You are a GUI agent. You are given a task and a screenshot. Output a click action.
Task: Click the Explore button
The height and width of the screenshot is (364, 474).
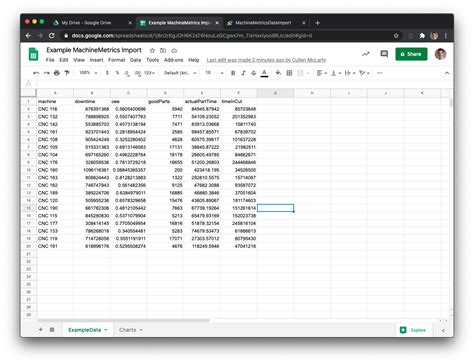pos(413,330)
